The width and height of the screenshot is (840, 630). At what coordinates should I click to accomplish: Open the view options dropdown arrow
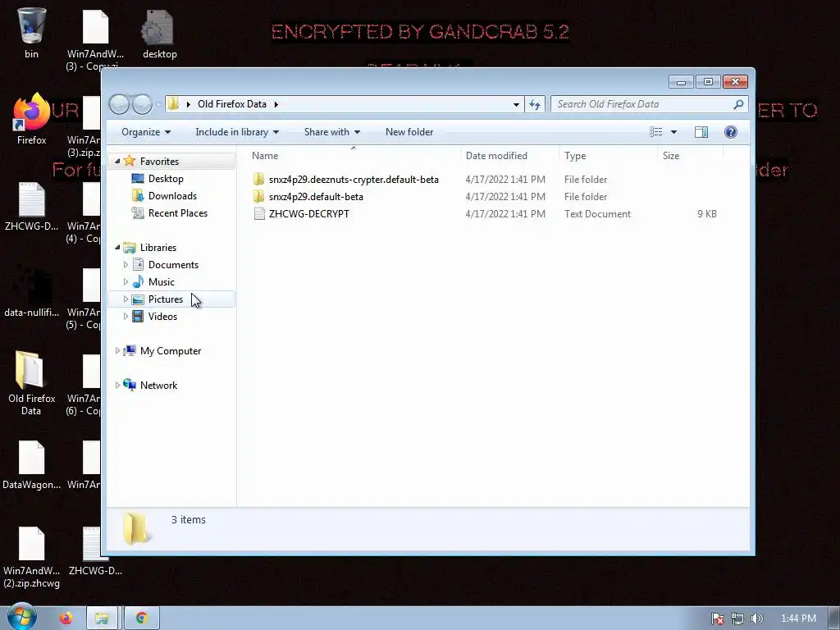point(673,132)
